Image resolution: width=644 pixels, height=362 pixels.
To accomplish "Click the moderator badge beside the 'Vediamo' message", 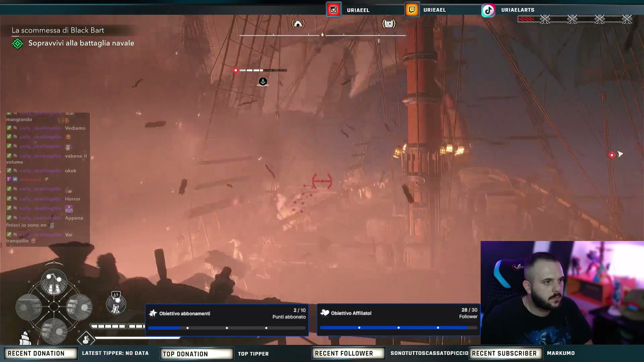I will [9, 128].
